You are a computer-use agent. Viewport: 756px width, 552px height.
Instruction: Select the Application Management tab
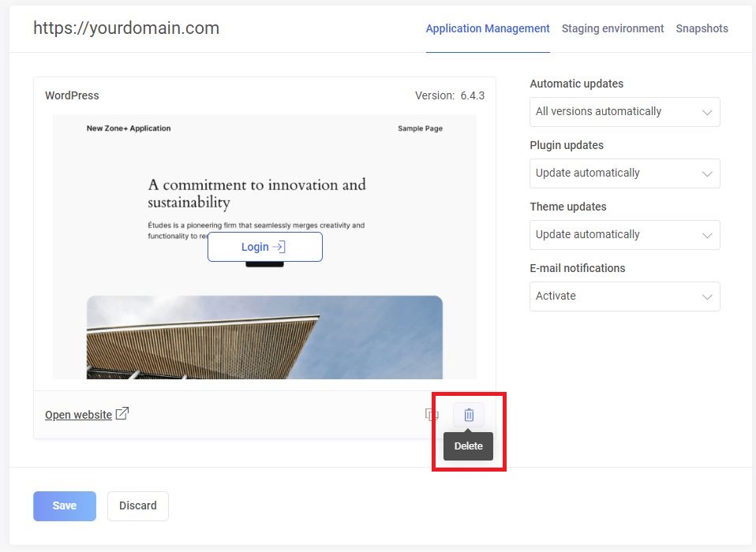488,28
